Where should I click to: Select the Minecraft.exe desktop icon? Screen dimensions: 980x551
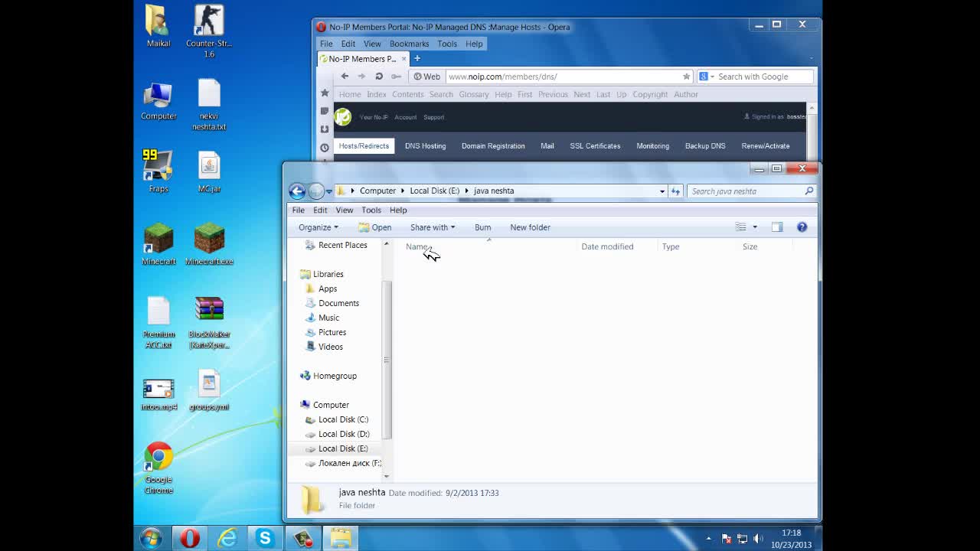click(209, 244)
